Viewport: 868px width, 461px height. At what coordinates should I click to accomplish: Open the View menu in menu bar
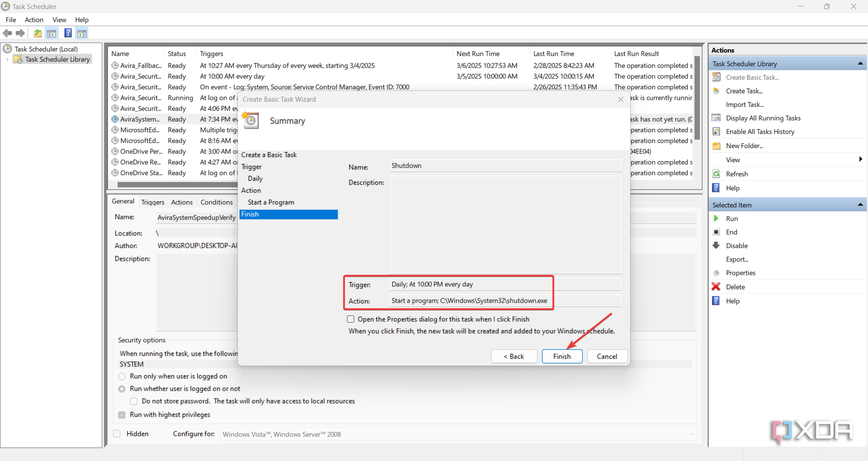point(59,19)
